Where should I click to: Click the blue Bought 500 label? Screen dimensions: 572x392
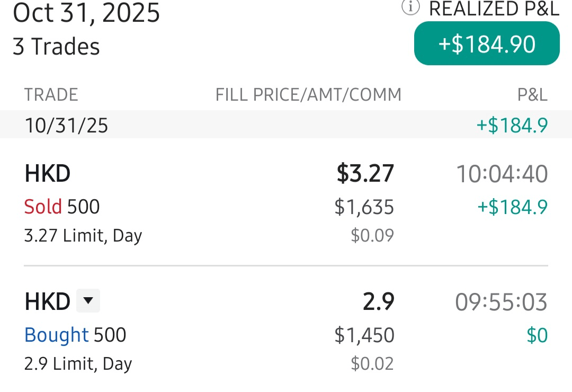tap(75, 335)
